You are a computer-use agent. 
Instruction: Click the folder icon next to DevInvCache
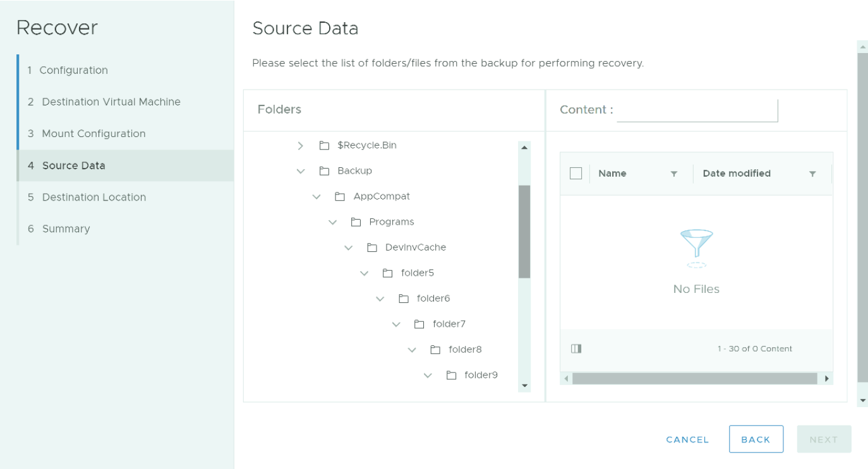click(372, 247)
